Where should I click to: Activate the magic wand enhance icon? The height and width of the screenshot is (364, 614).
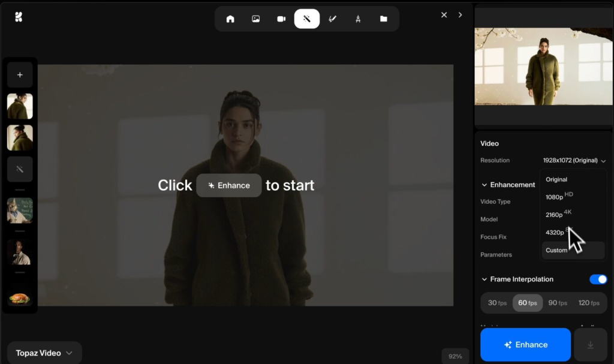click(307, 19)
